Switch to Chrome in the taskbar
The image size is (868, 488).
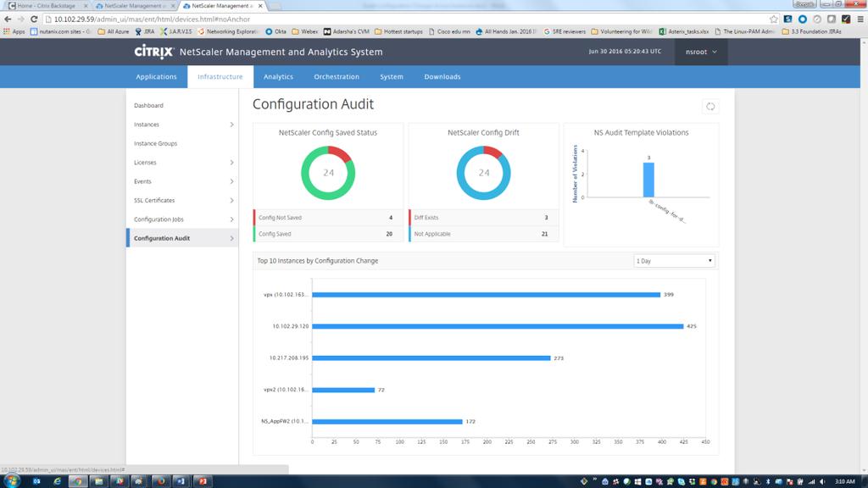78,481
